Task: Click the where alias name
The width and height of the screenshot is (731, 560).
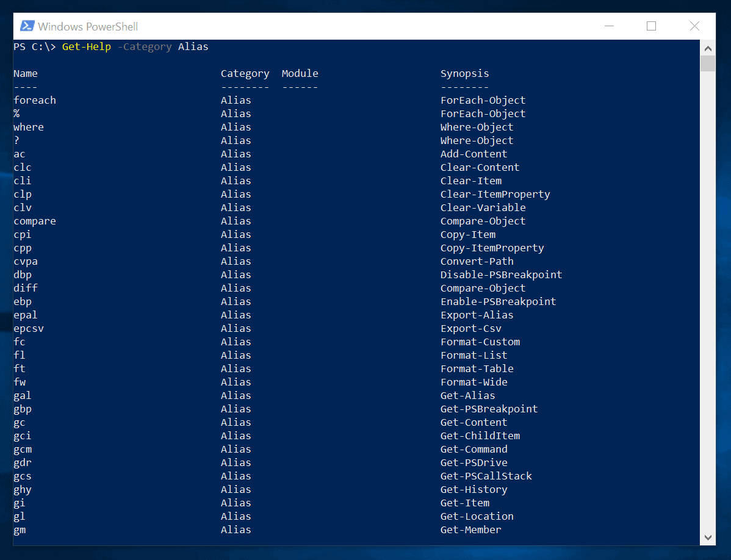Action: point(29,127)
